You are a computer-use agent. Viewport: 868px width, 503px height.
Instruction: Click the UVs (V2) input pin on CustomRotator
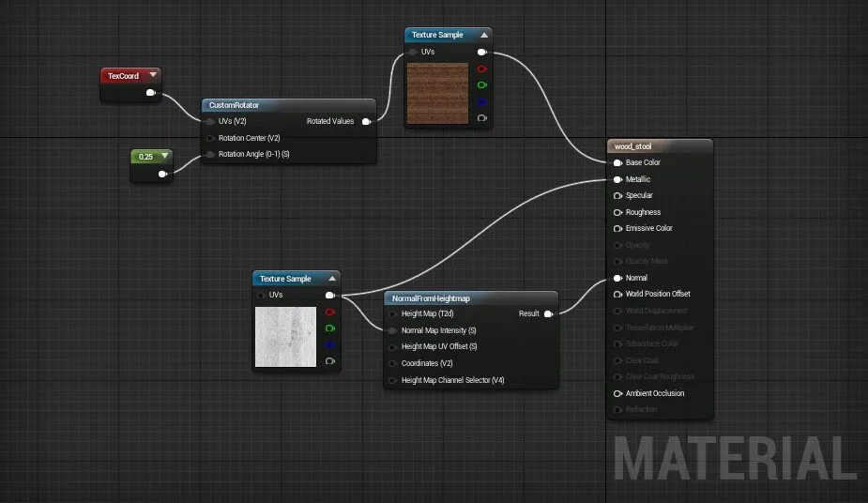[x=210, y=121]
